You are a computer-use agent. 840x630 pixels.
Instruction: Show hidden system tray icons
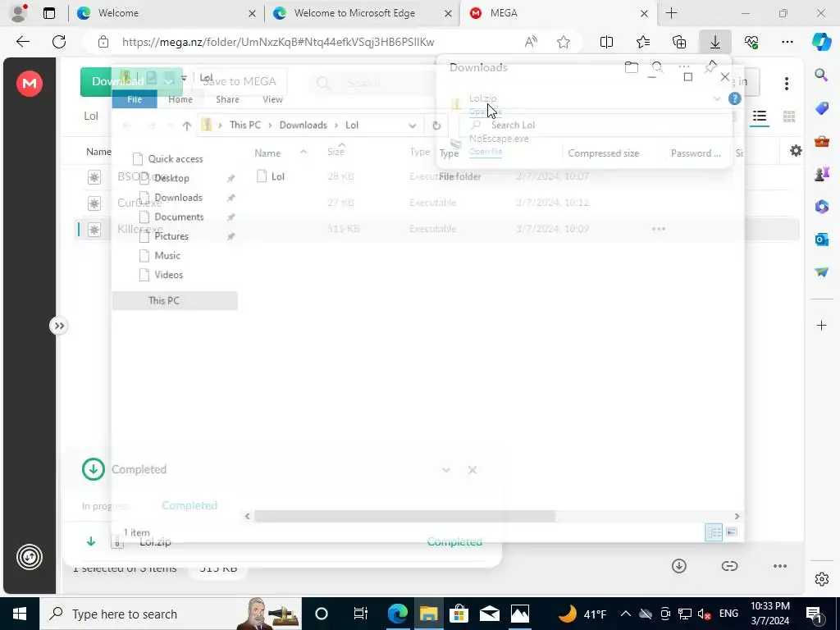coord(625,614)
